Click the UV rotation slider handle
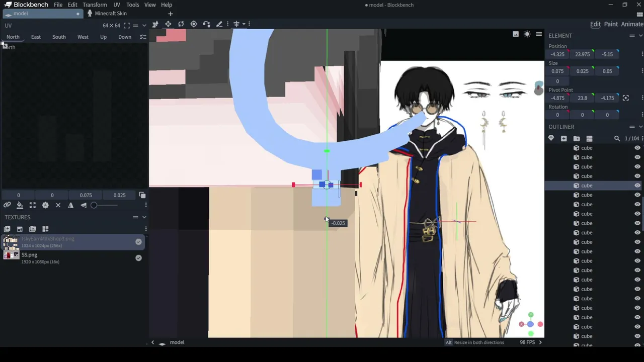 (x=94, y=205)
